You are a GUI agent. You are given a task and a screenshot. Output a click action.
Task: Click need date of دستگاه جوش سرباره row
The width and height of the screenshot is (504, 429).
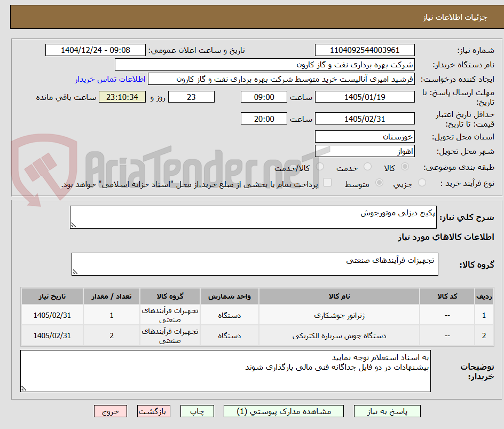point(52,336)
